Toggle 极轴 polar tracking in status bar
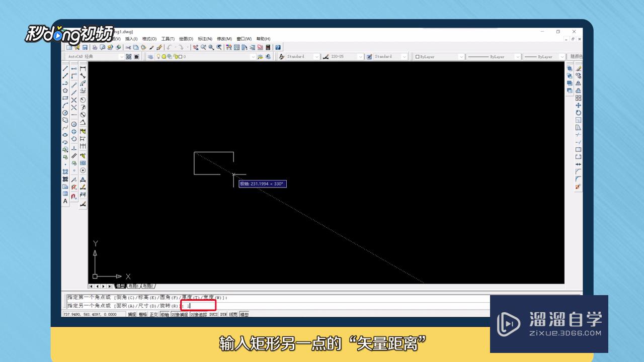 (165, 314)
